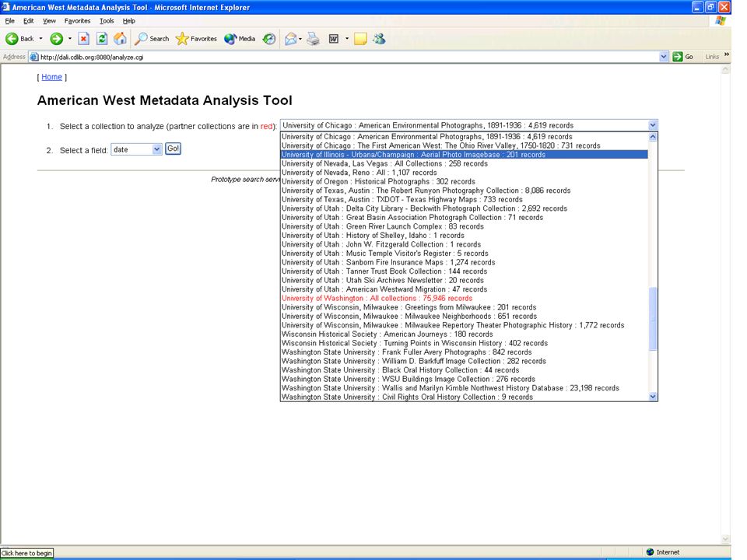Open the Media toolbar button
Image resolution: width=747 pixels, height=560 pixels.
pos(240,39)
